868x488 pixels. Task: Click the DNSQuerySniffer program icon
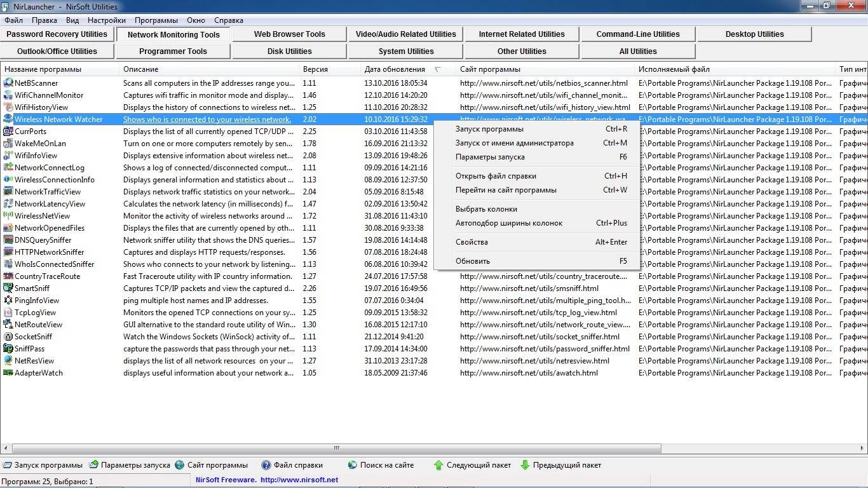[8, 240]
